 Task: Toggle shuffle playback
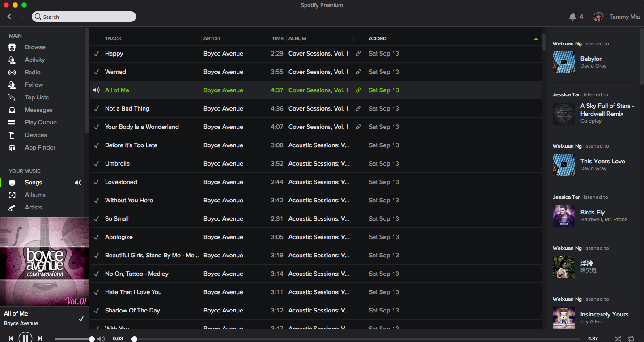[x=618, y=338]
